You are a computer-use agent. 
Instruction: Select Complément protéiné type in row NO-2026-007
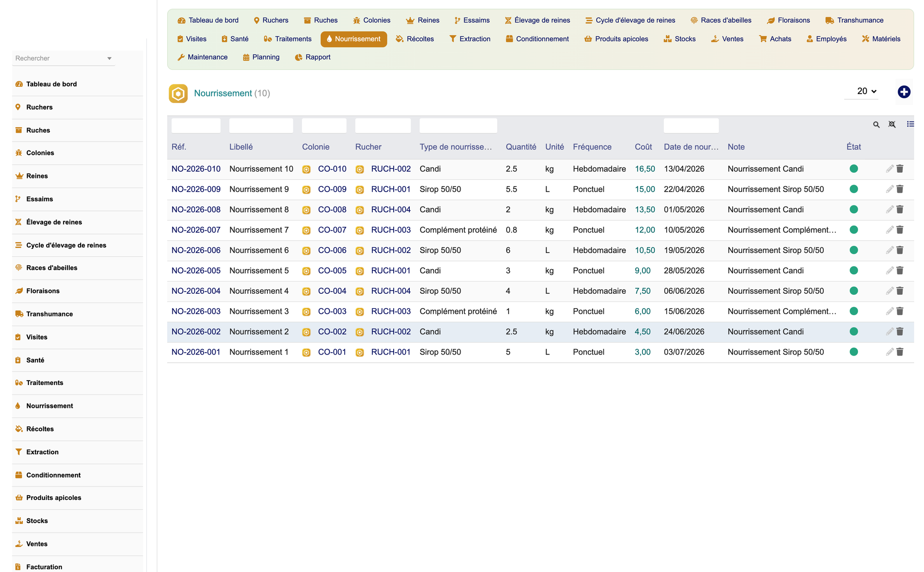[x=458, y=230]
